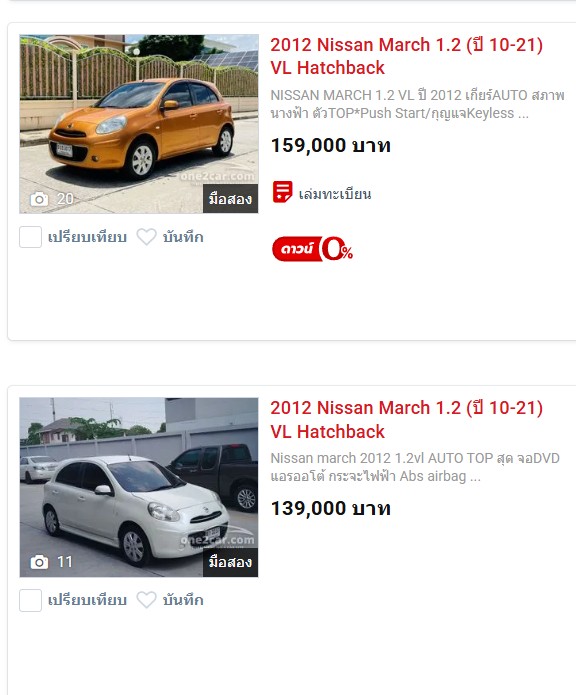Open the 139,000 baht Nissan March title
Image resolution: width=576 pixels, height=695 pixels.
406,419
